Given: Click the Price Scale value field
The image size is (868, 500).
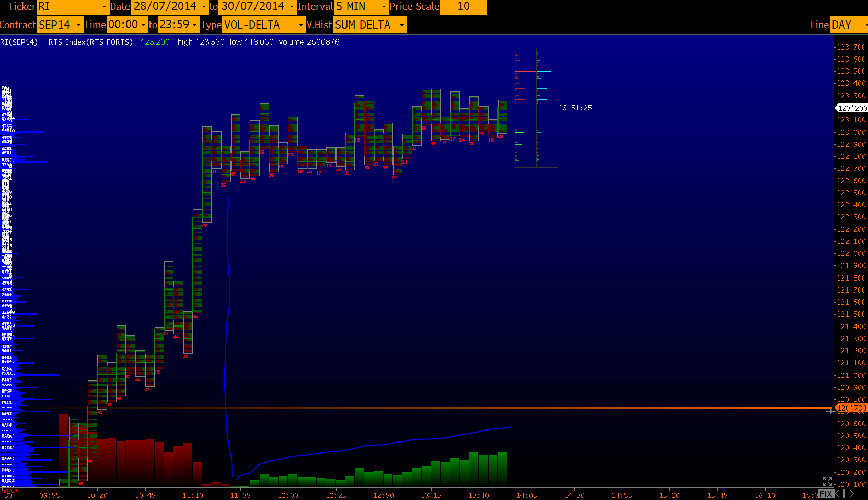Looking at the screenshot, I should coord(464,7).
